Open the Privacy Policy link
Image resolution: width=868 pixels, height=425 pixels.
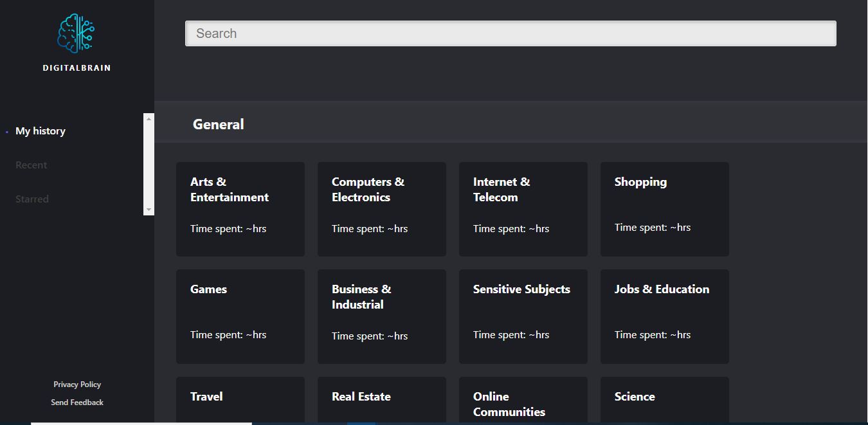[77, 384]
